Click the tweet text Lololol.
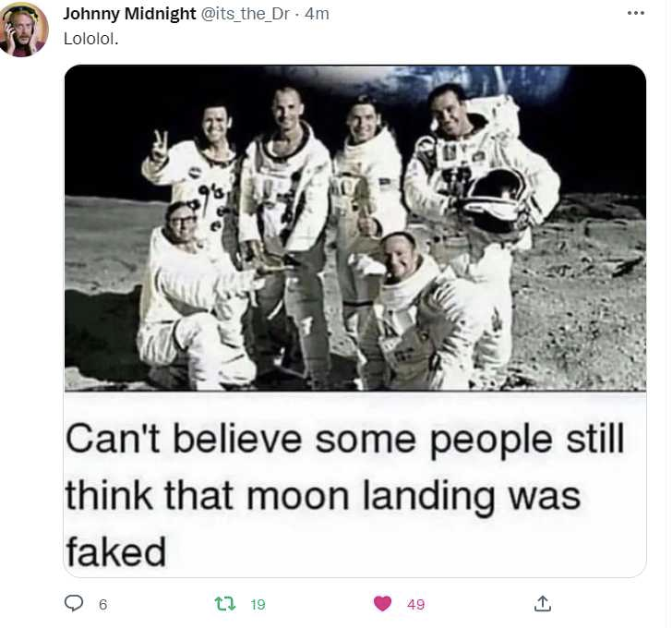This screenshot has width=672, height=628. click(90, 39)
